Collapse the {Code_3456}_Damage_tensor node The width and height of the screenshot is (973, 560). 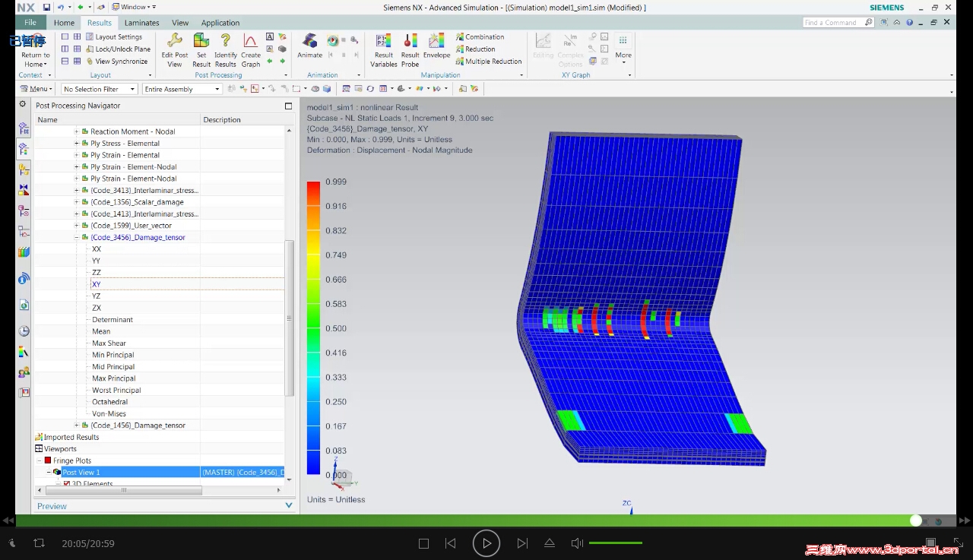(76, 237)
